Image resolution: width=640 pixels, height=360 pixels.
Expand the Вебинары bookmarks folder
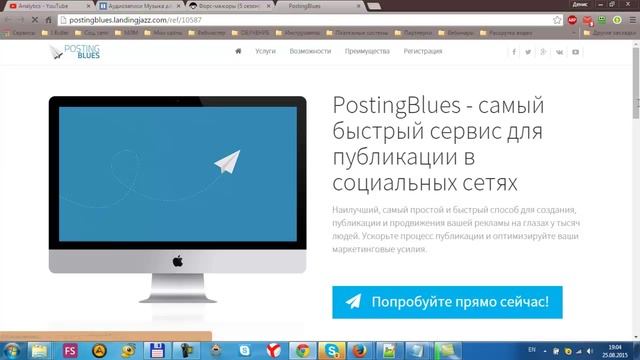pyautogui.click(x=456, y=33)
